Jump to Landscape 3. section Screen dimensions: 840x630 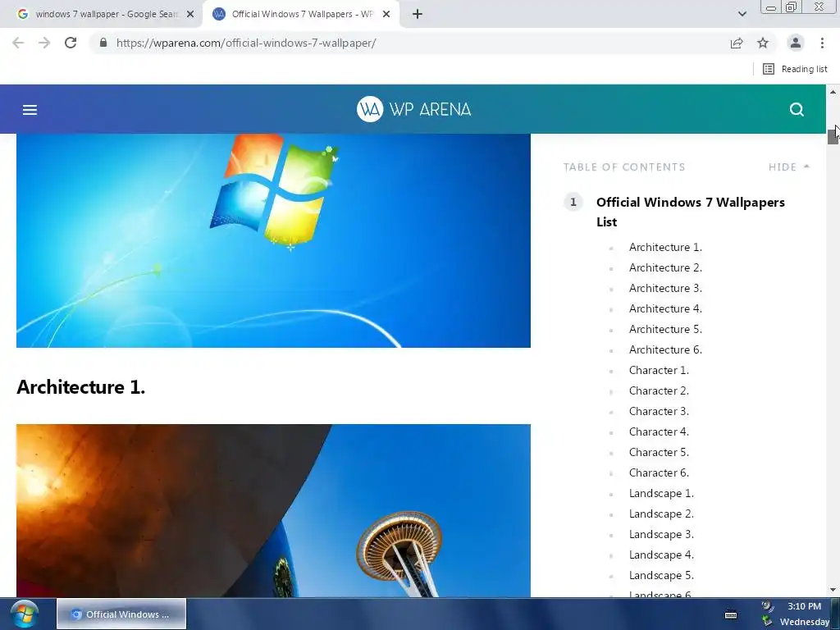(662, 535)
